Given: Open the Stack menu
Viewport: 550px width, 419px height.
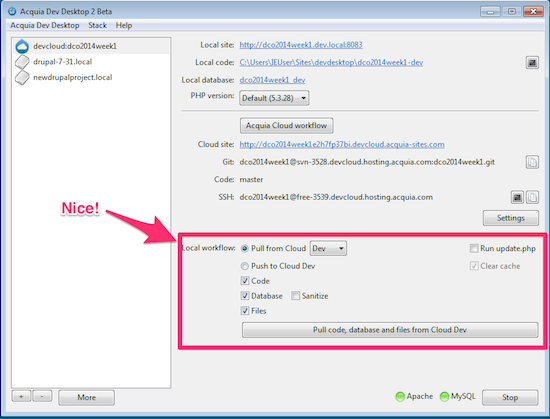Looking at the screenshot, I should click(97, 25).
